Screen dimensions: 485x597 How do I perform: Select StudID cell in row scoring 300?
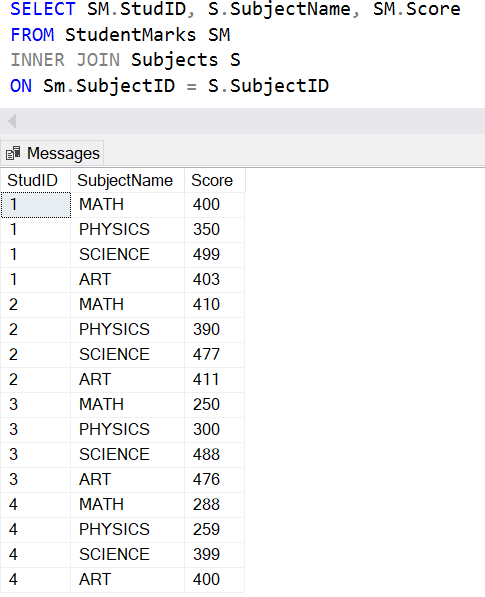(35, 430)
